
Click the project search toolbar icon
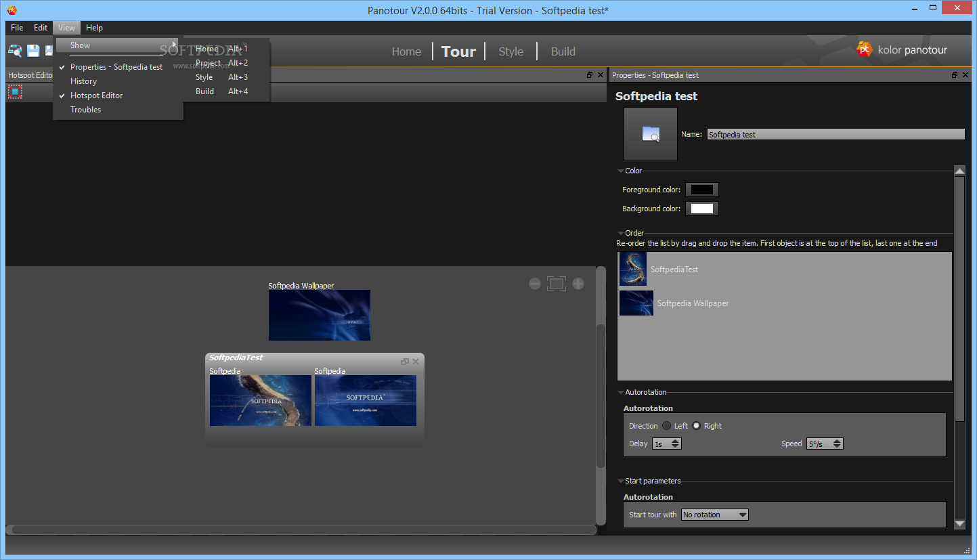coord(15,50)
